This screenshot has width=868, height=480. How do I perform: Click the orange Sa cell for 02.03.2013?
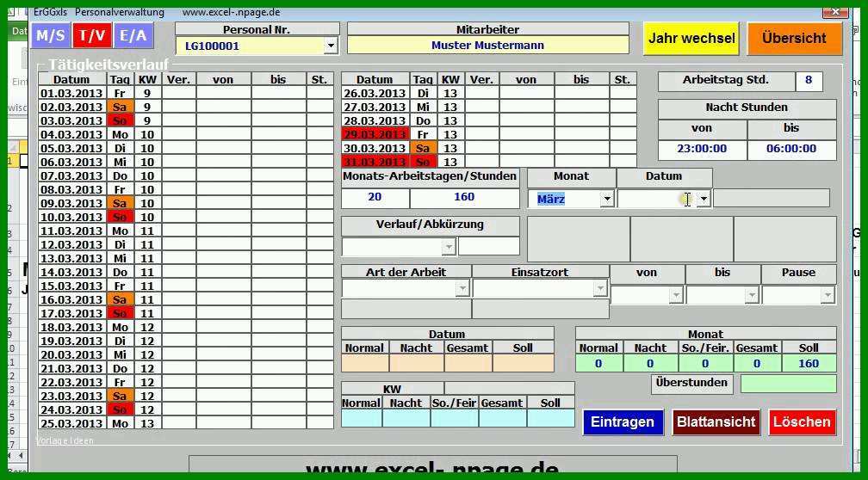coord(120,107)
